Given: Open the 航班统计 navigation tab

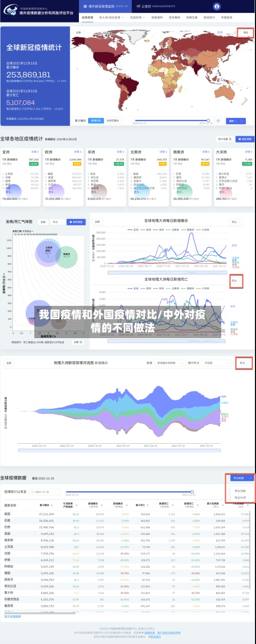Looking at the screenshot, I should tap(209, 17).
